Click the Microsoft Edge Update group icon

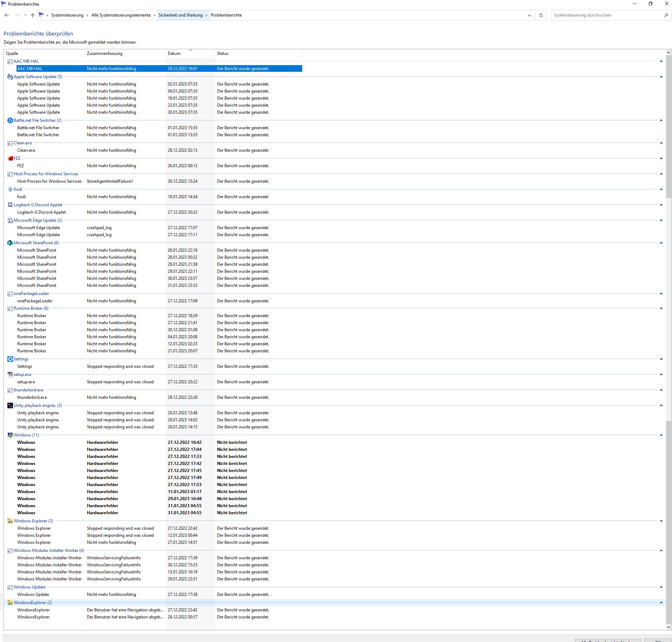(x=10, y=220)
